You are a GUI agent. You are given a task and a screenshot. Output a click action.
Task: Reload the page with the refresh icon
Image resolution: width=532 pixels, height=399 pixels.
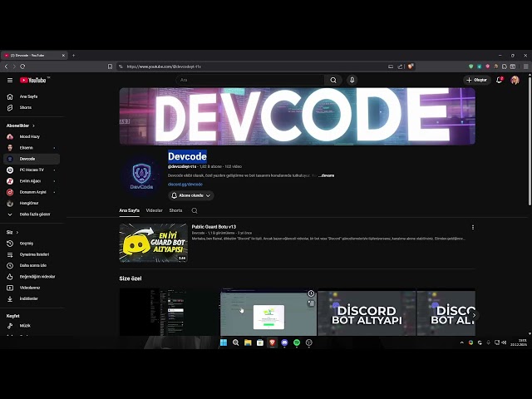point(22,66)
